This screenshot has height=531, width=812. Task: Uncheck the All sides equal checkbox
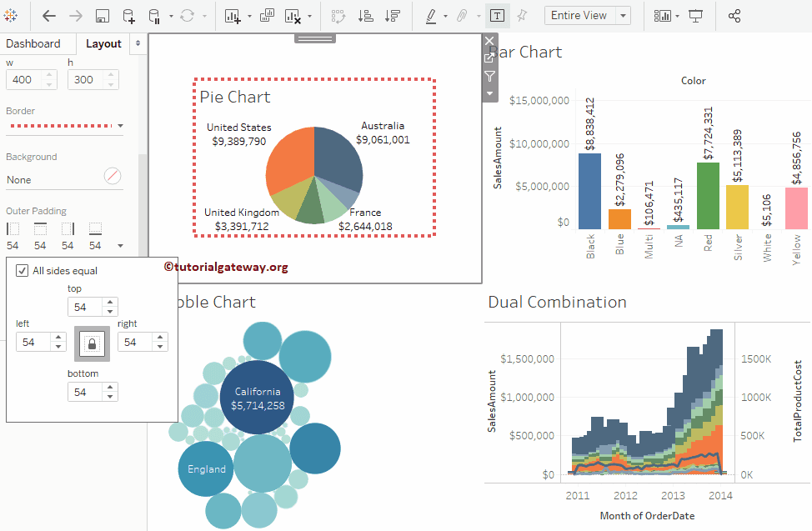(x=23, y=271)
